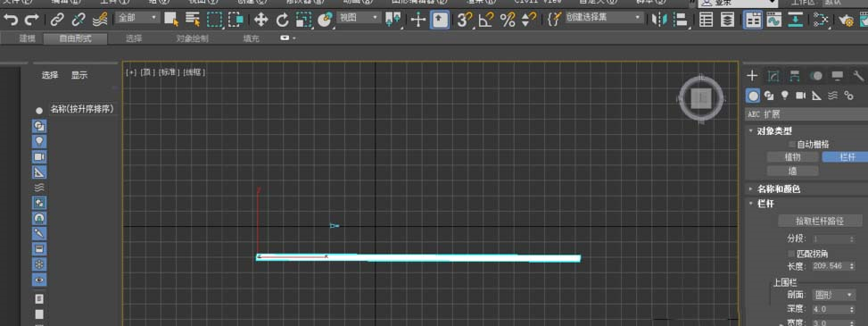Click the Undo arrow icon
This screenshot has height=326, width=868.
coord(11,21)
